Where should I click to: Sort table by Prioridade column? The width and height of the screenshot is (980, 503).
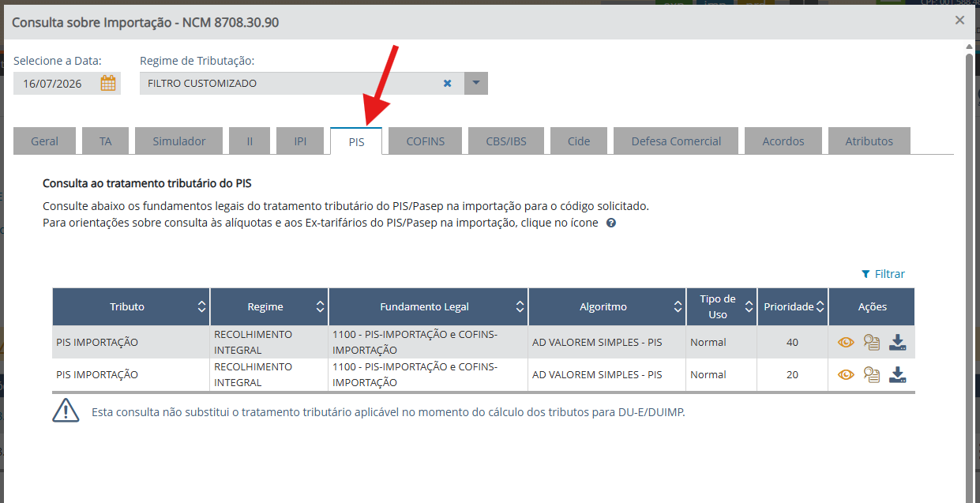[820, 306]
